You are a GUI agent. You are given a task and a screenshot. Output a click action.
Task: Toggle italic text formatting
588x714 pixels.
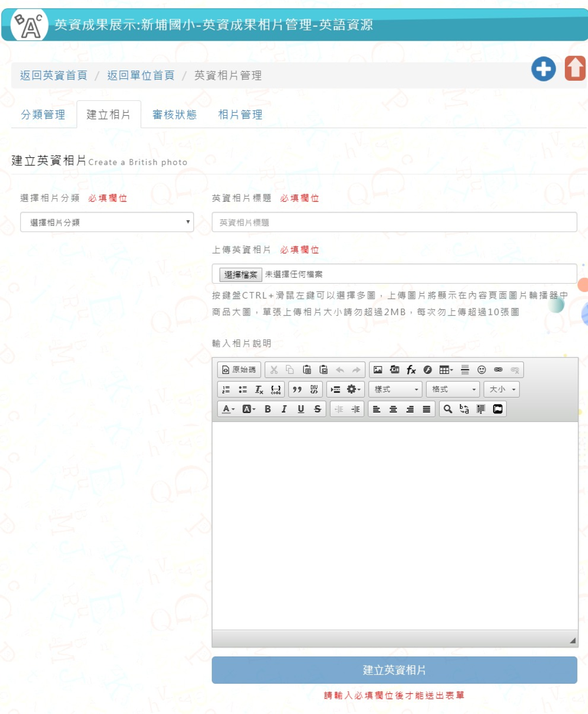tap(284, 409)
